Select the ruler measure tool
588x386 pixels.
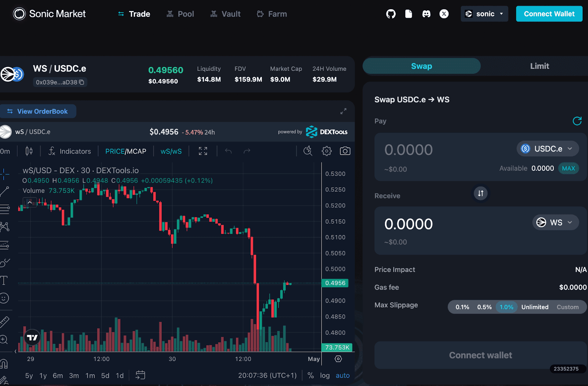point(4,322)
